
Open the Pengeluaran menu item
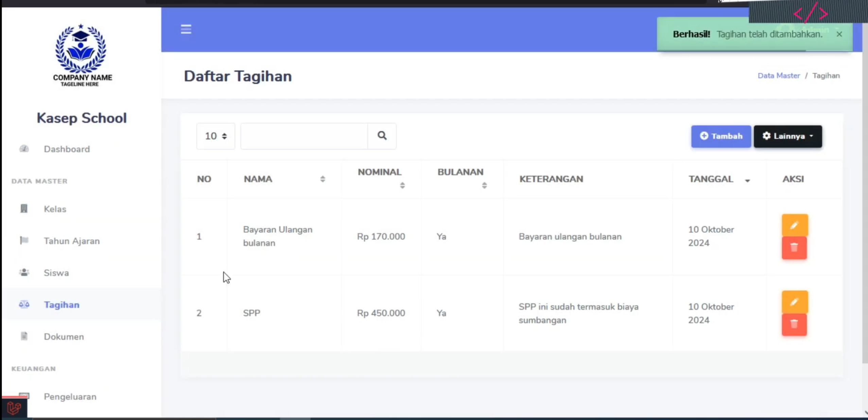pos(81,397)
